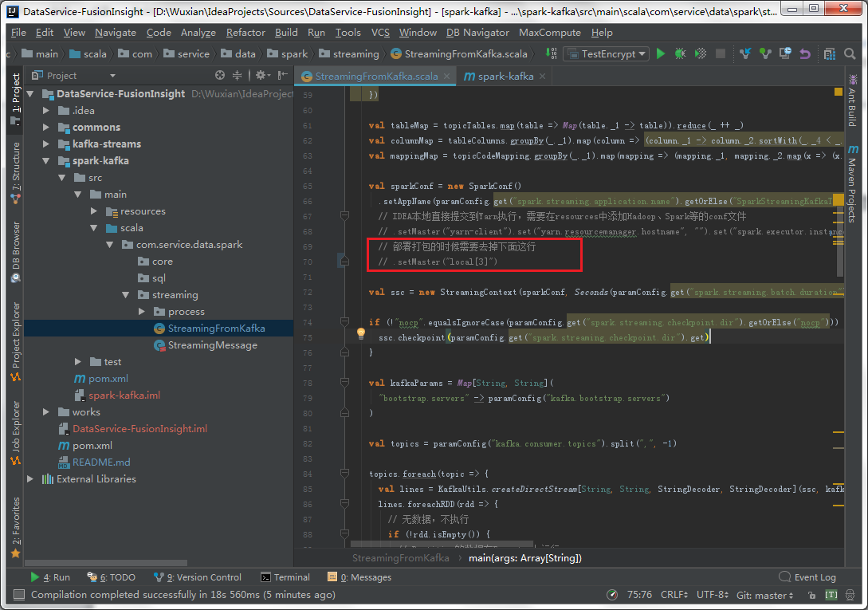
Task: Open the File menu
Action: (x=18, y=33)
